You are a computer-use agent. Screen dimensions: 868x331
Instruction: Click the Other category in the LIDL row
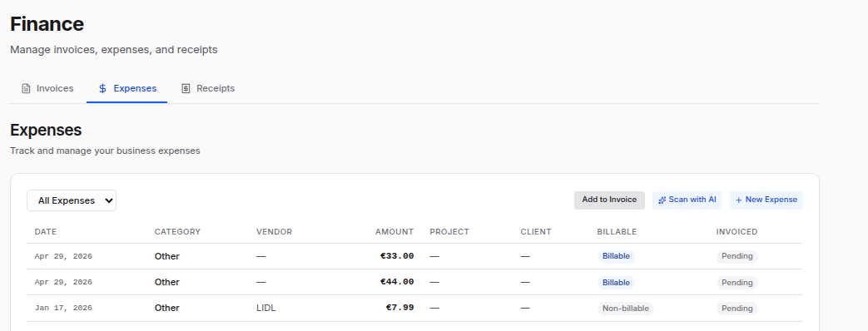(x=166, y=308)
